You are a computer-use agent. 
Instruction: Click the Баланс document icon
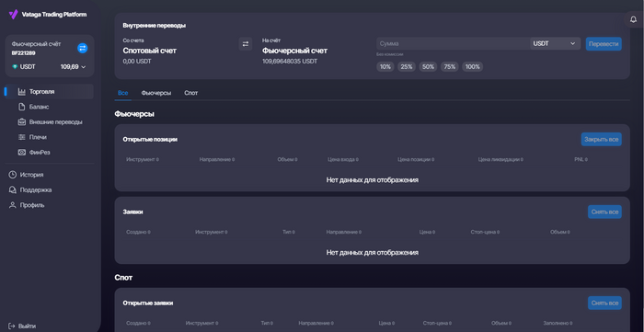(22, 107)
